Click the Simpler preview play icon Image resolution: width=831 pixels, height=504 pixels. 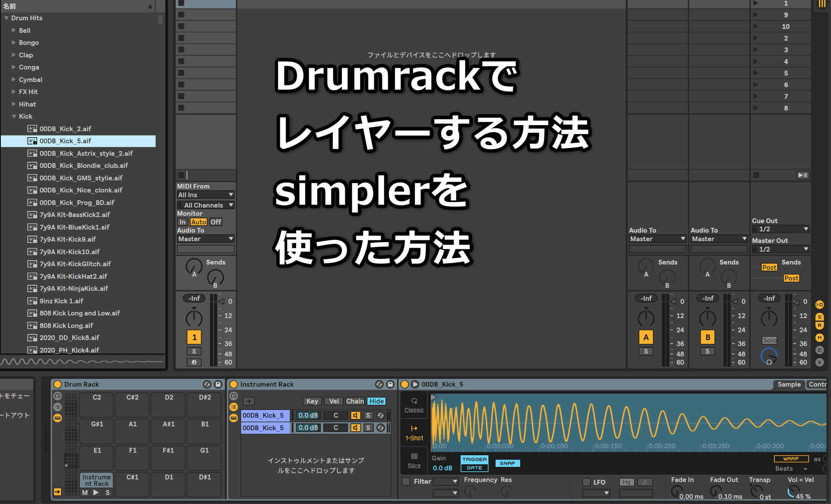[x=415, y=384]
